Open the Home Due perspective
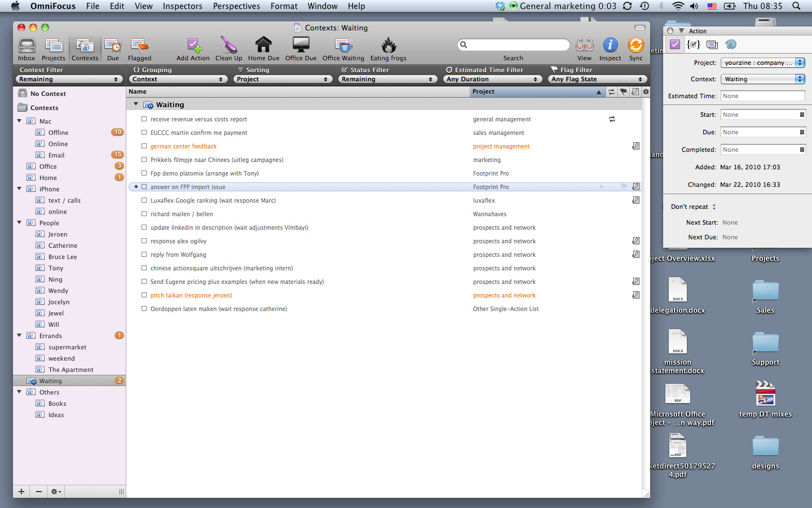 [263, 49]
